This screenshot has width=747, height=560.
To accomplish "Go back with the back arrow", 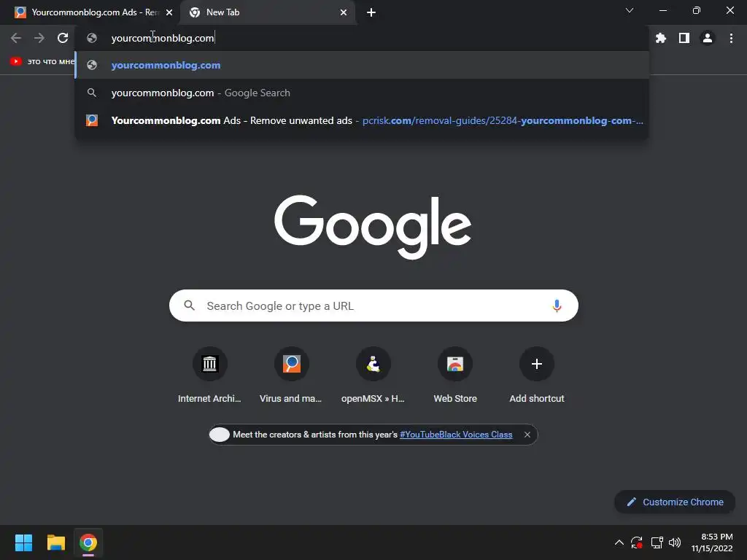I will [x=16, y=38].
